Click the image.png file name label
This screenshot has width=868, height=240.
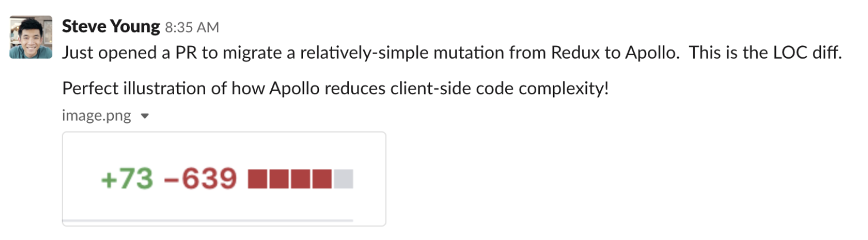(x=97, y=116)
